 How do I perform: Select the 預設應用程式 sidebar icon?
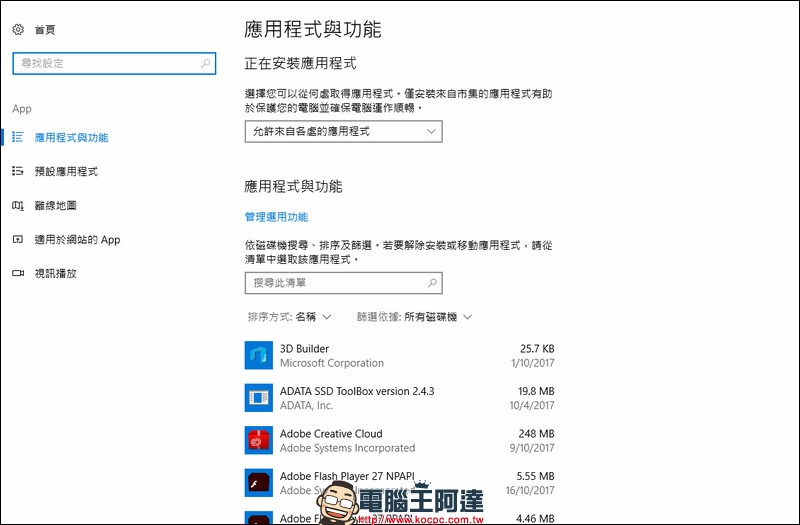coord(18,171)
